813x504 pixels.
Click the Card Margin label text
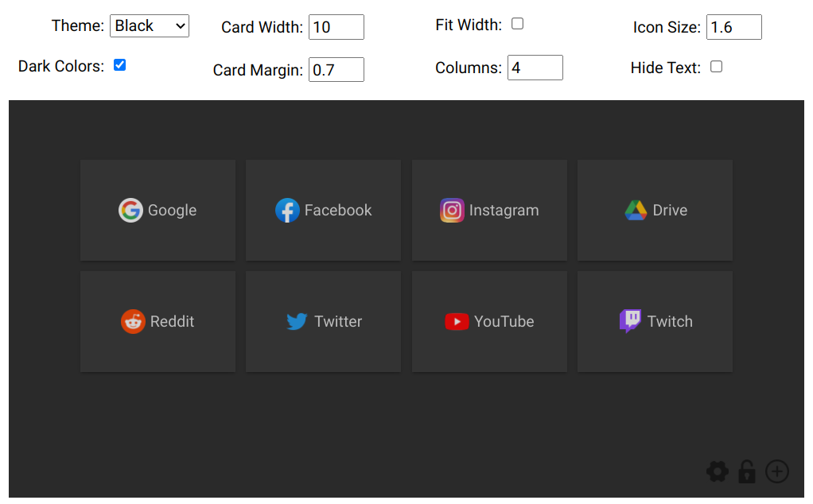tap(258, 71)
